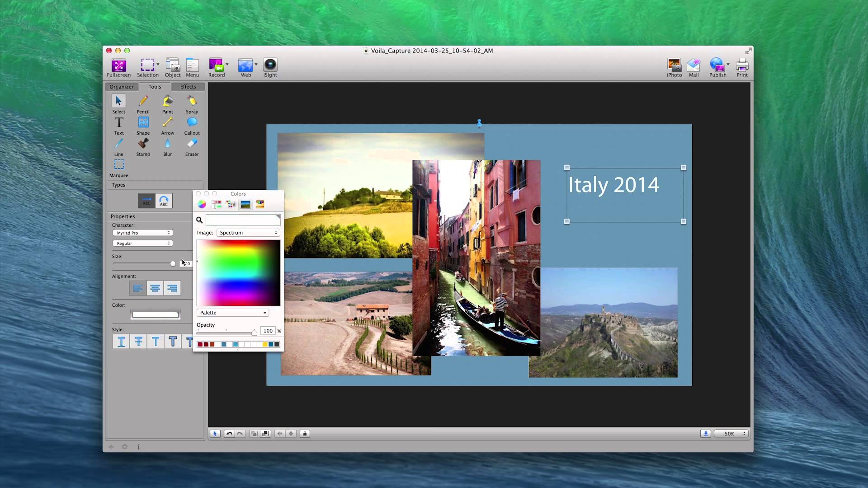Switch to the Effects tab
868x488 pixels.
coord(188,87)
